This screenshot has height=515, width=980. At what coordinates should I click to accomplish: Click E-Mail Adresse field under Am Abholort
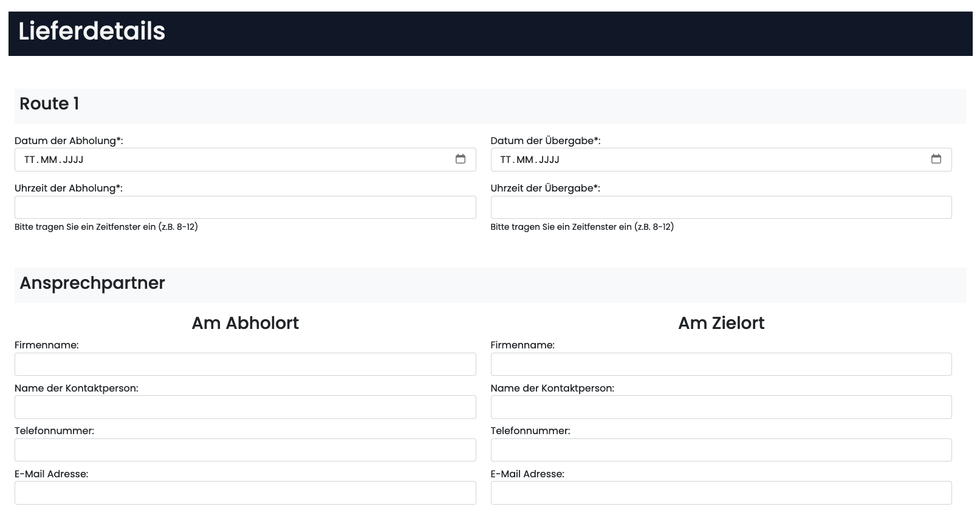point(245,493)
